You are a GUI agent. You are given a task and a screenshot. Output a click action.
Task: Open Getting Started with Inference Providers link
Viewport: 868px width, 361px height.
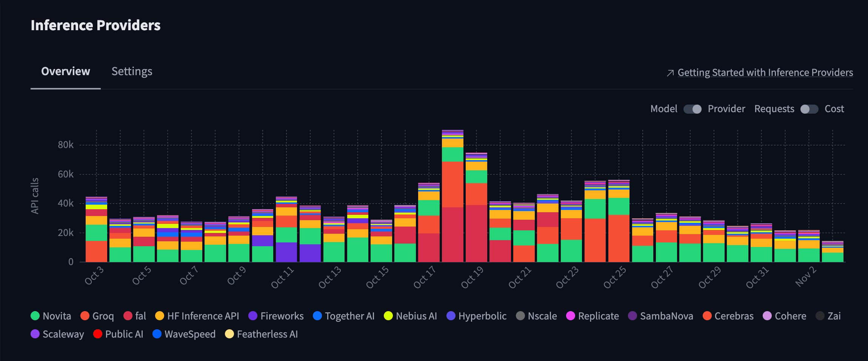[x=765, y=73]
